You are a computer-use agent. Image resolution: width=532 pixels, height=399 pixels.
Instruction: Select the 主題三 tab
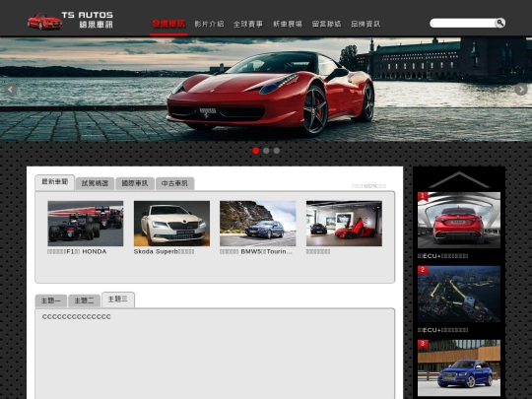118,299
